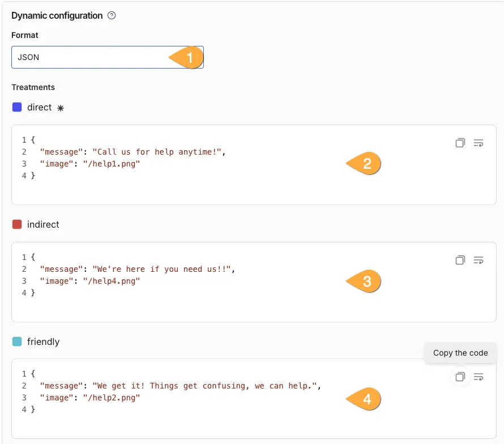Toggle word wrap in the friendly editor

(479, 377)
